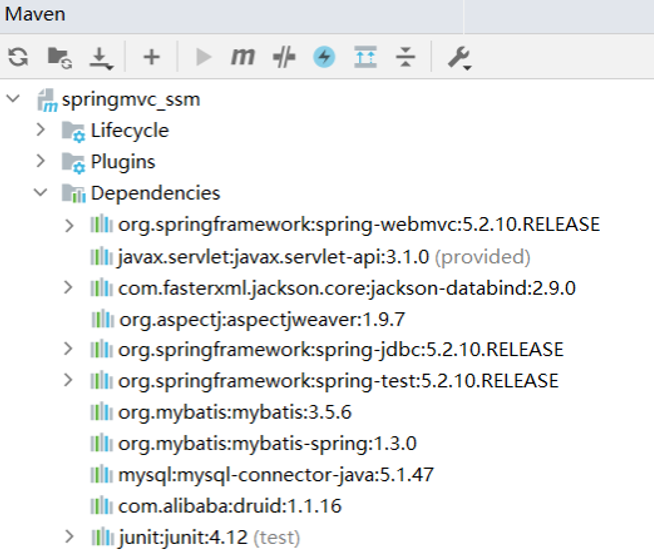Generate sources and update folders icon
Image resolution: width=654 pixels, height=557 pixels.
[60, 57]
